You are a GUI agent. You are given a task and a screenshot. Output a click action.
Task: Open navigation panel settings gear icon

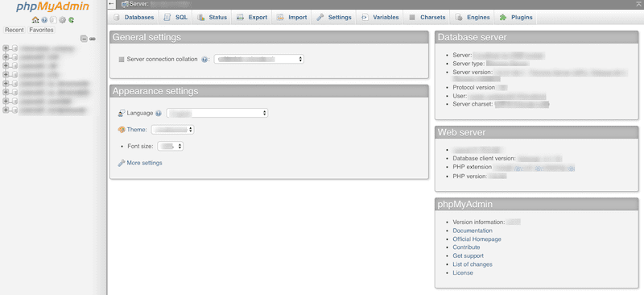[63, 20]
